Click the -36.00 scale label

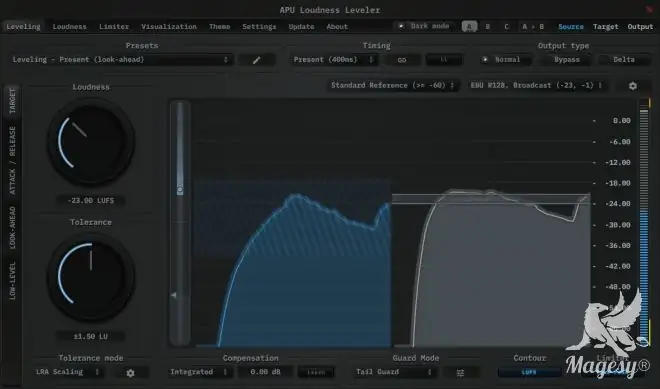(618, 245)
